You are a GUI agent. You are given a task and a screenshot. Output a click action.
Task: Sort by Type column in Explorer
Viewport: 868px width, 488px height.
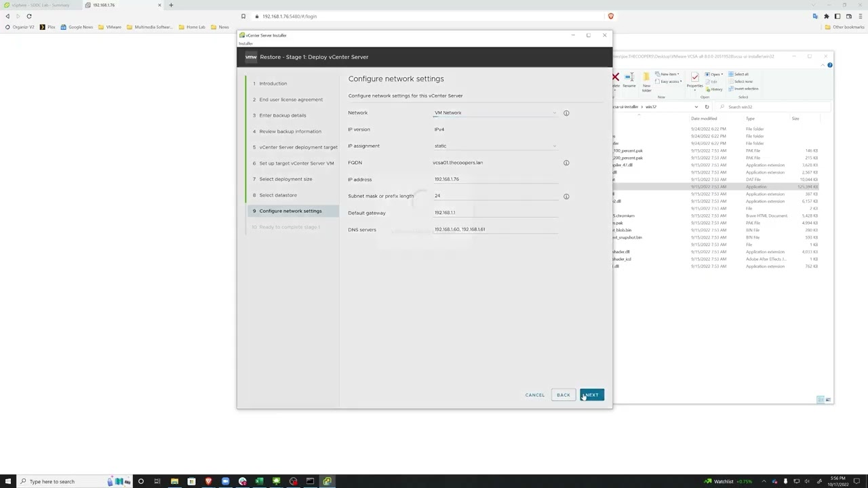click(751, 119)
